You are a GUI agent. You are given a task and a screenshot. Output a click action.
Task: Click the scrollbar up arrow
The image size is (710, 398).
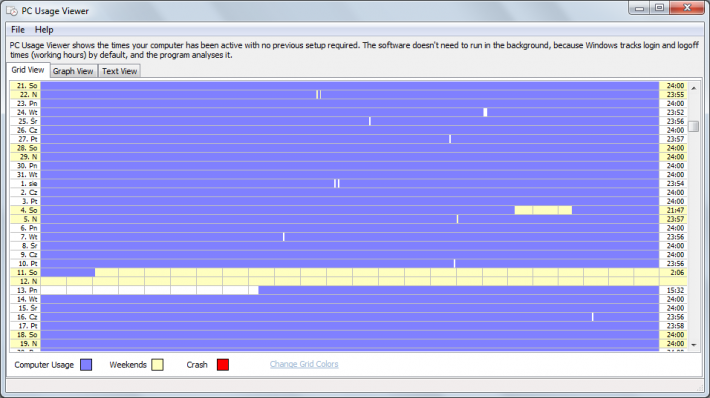[x=693, y=88]
